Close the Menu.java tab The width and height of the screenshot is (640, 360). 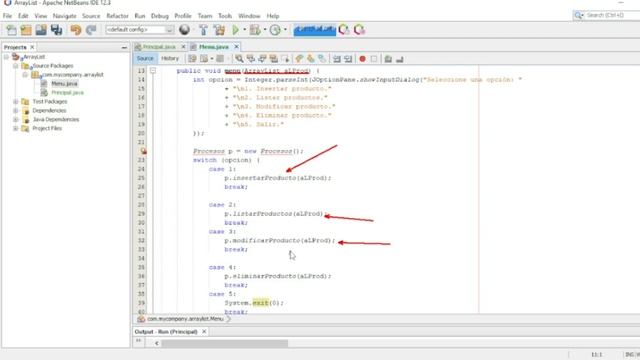pos(236,47)
